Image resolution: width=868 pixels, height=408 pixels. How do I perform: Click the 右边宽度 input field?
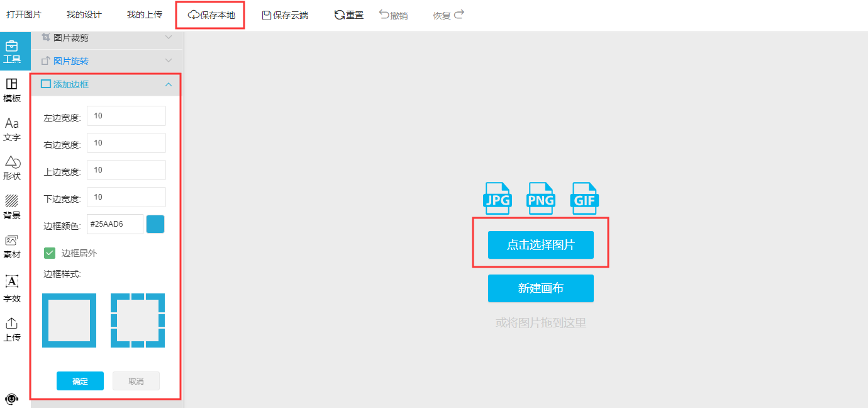(x=126, y=143)
